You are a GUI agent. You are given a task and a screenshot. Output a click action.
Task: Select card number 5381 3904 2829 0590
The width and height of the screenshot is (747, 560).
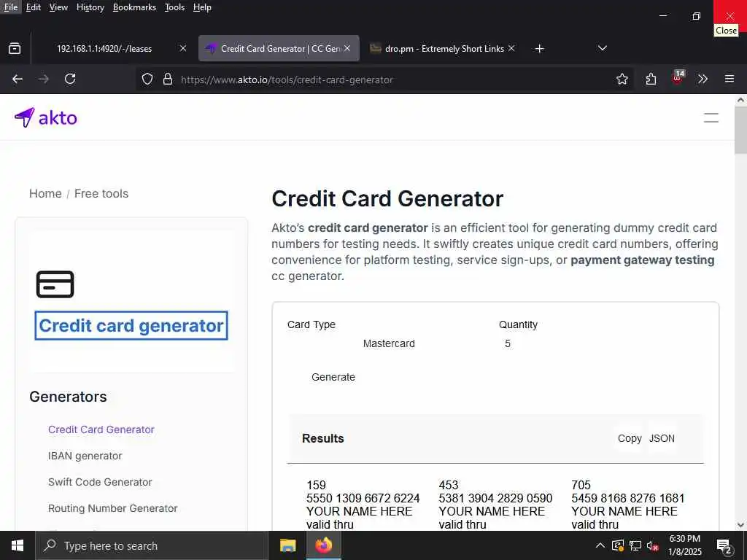495,498
